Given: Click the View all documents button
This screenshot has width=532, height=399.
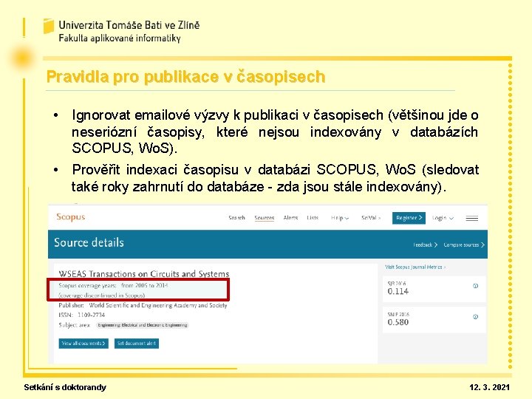Looking at the screenshot, I should [83, 344].
